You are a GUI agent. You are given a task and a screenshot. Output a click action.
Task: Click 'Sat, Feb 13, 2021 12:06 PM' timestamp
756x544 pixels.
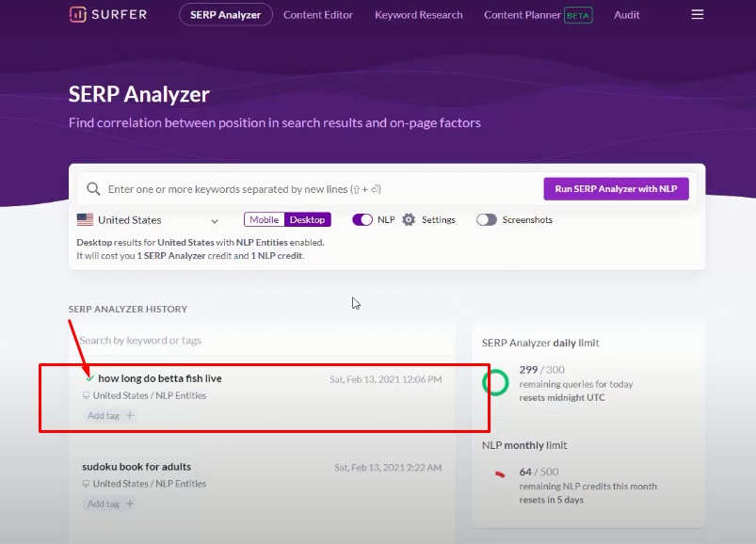(386, 379)
